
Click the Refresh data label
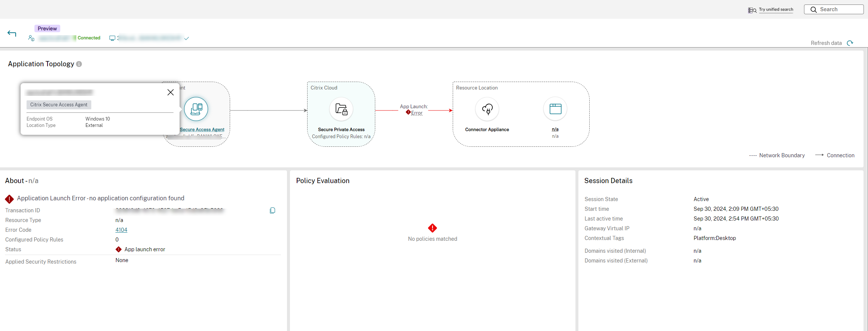[x=826, y=43]
